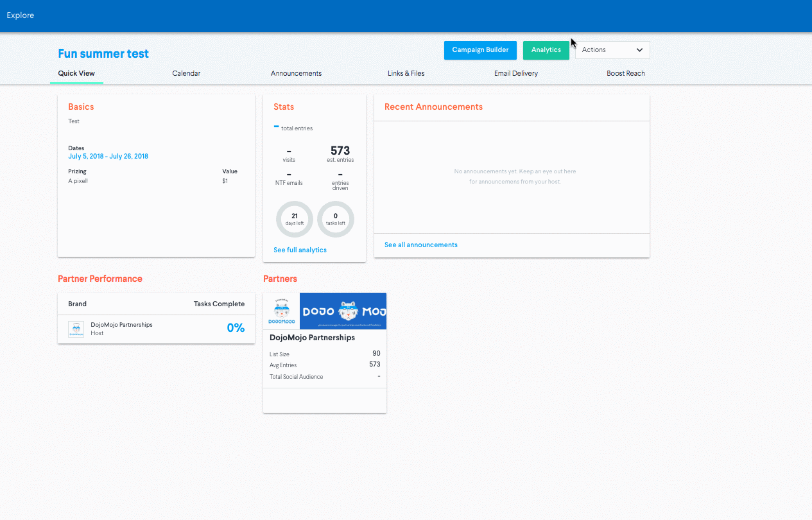
Task: Open the Explore page in top bar
Action: (x=21, y=15)
